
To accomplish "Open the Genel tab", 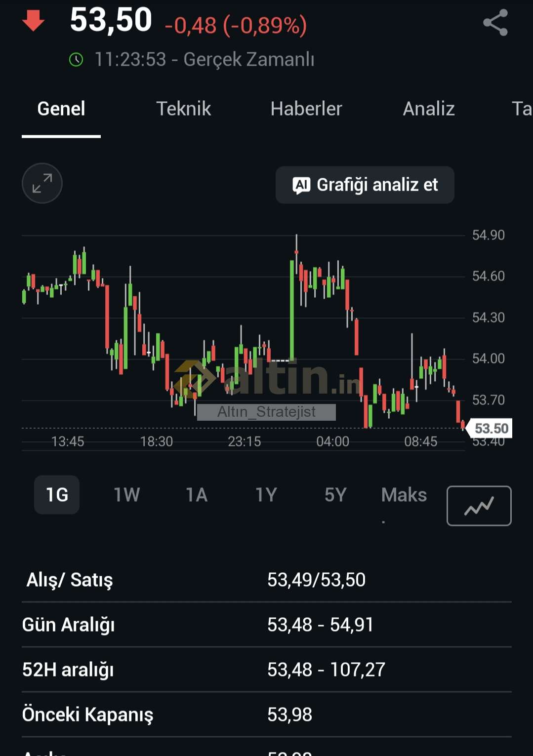I will pos(61,109).
